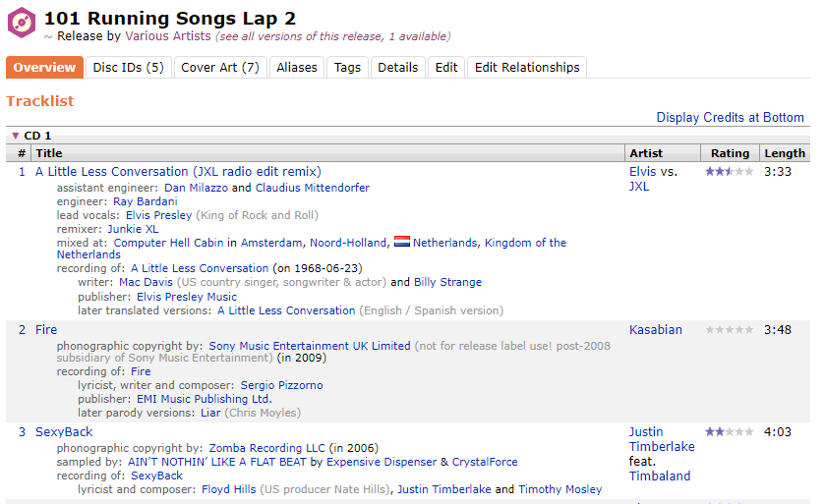
Task: Click composer Justin Timberlake link
Action: click(444, 489)
